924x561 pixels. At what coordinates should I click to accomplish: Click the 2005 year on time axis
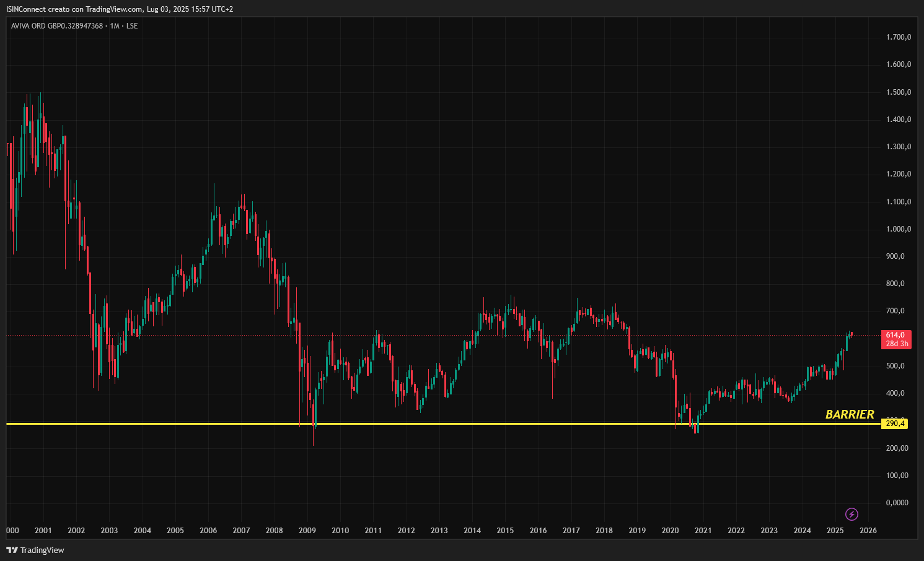(175, 531)
